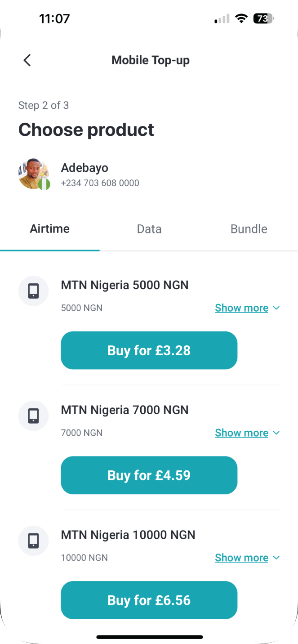Screen dimensions: 298x644
Task: Tap the cellular signal bars icon
Action: (x=222, y=19)
